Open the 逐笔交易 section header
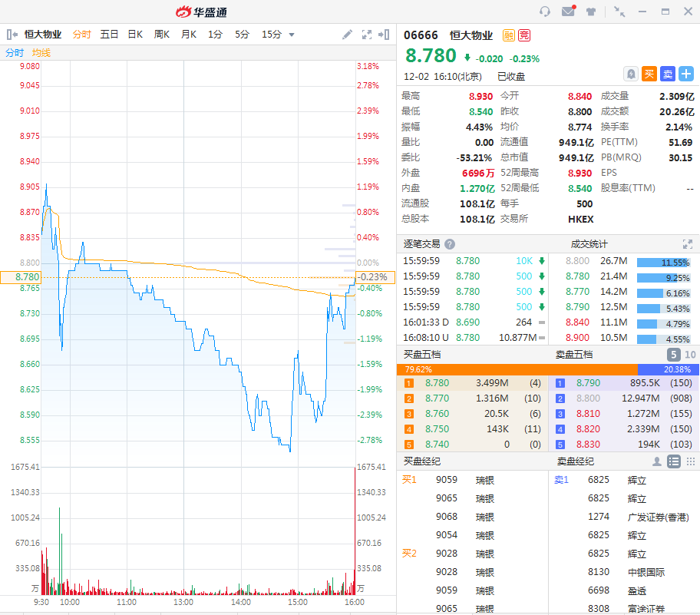Screen dimensions: 700x615 (421, 244)
